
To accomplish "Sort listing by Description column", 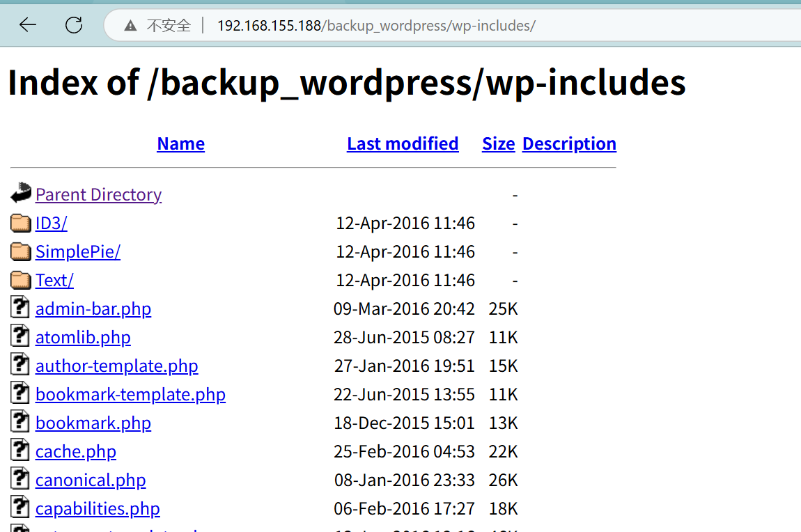I will 569,144.
